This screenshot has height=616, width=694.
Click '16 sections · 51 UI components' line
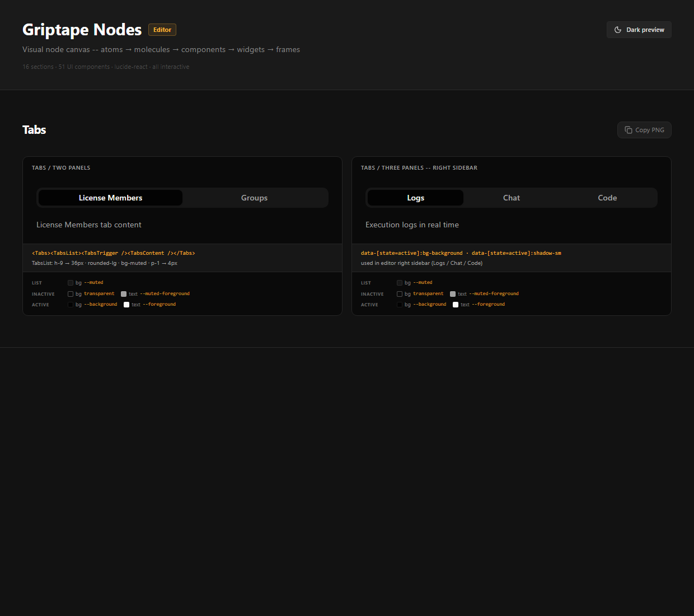coord(106,67)
